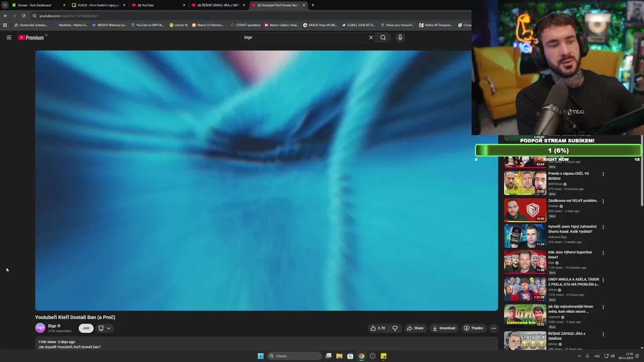The height and width of the screenshot is (362, 644).
Task: Open the CESNET speedtest bookmark
Action: [x=246, y=25]
